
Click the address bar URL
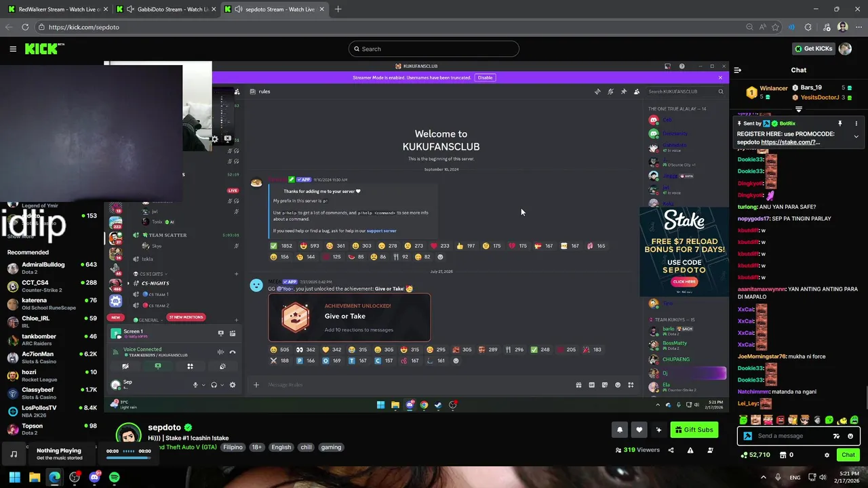tap(84, 27)
